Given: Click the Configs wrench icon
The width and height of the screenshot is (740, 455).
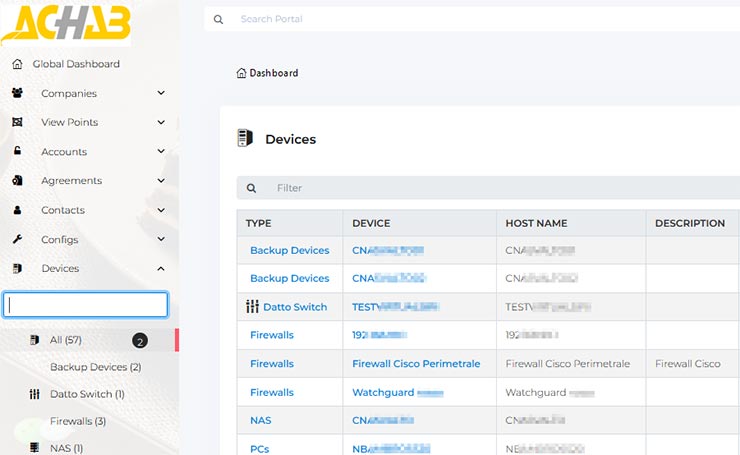Looking at the screenshot, I should click(17, 239).
